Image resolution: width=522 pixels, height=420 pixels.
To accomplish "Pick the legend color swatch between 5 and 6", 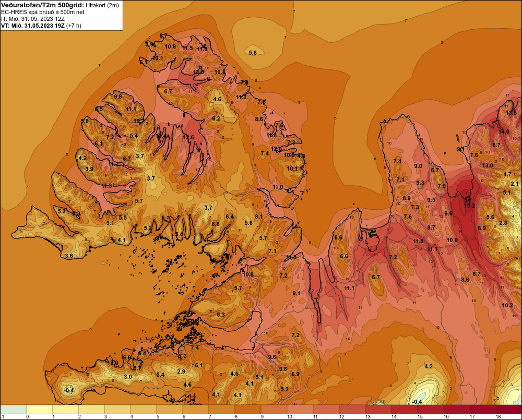I will click(x=170, y=409).
